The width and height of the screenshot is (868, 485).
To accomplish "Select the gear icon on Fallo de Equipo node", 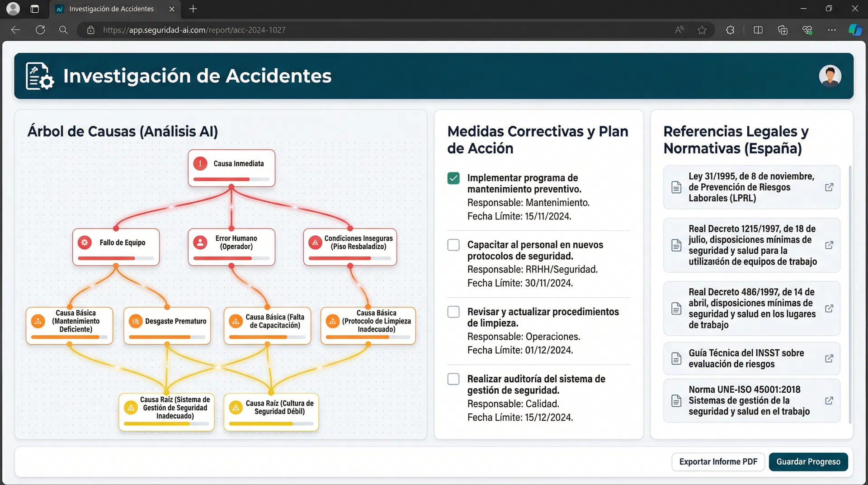I will tap(85, 242).
